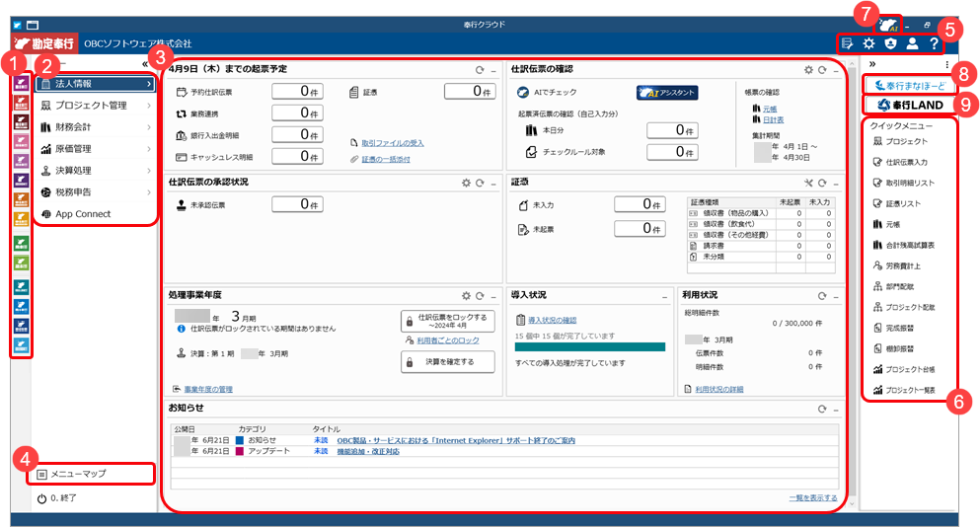
Task: Open the settings gear in header bar
Action: click(x=868, y=43)
